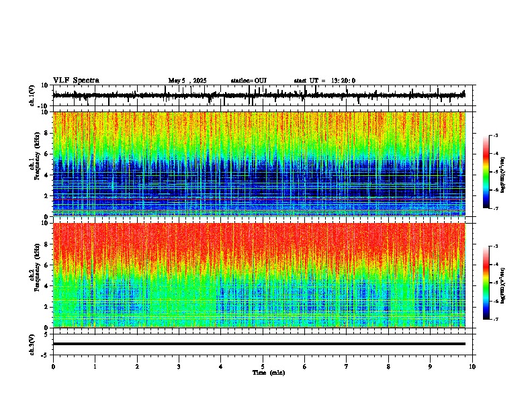Screen dimensions: 532x411
Task: Click the "8" kHz tick of ch.1 spectrogram
Action: coord(46,133)
